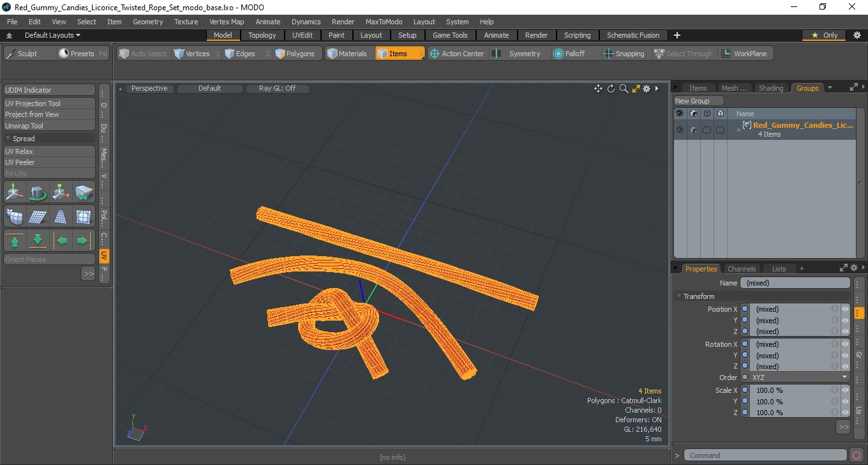Select the UV rotate tool icon
The image size is (868, 465).
point(38,192)
